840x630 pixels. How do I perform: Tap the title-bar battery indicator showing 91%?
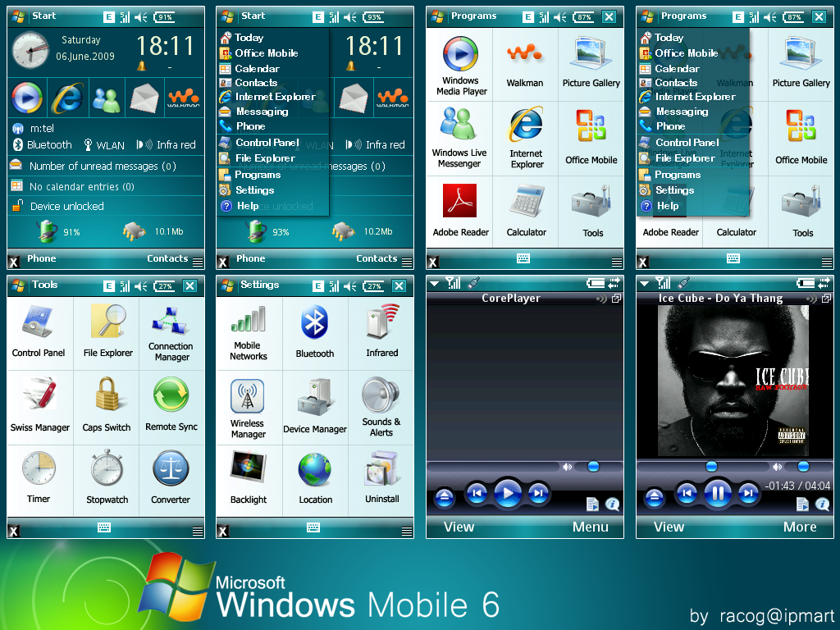point(164,17)
